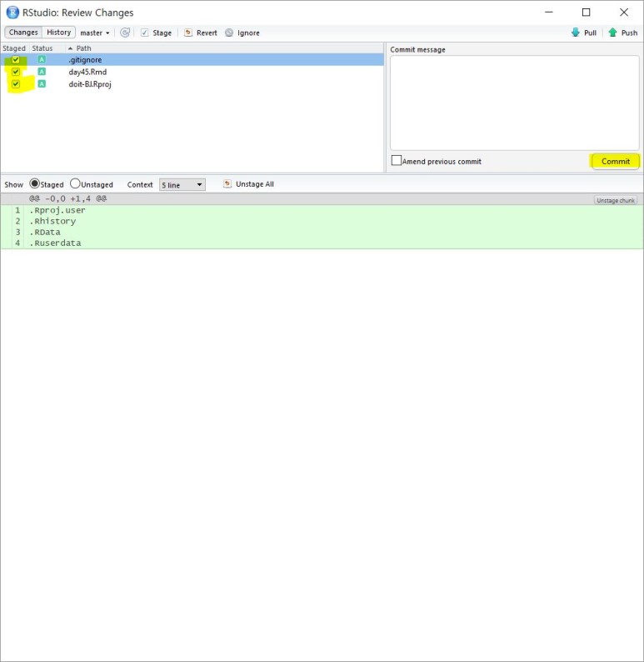Viewport: 644px width, 662px height.
Task: Click the Revert label
Action: [x=207, y=33]
